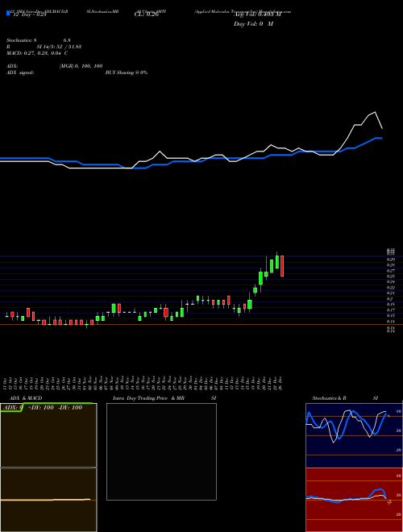Click the '+DY: 100' value

pyautogui.click(x=41, y=408)
